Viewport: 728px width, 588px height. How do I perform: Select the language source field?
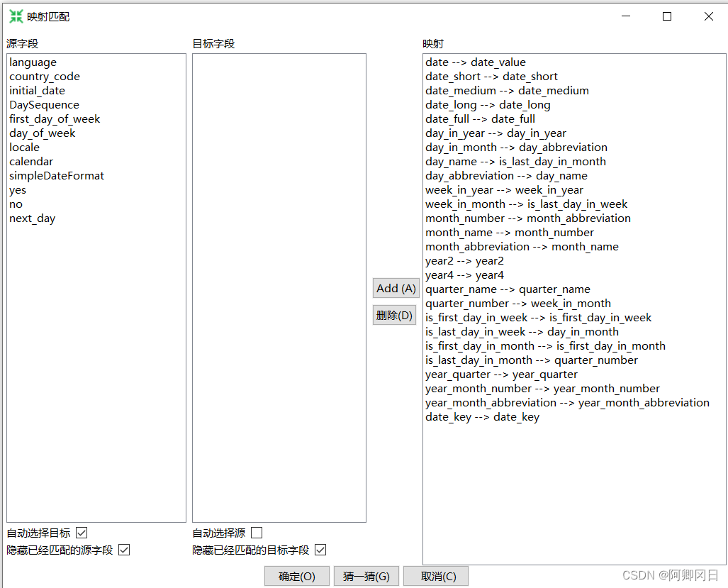tap(33, 62)
